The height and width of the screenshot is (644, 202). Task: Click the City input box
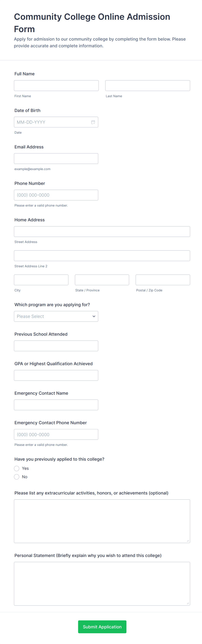[41, 280]
